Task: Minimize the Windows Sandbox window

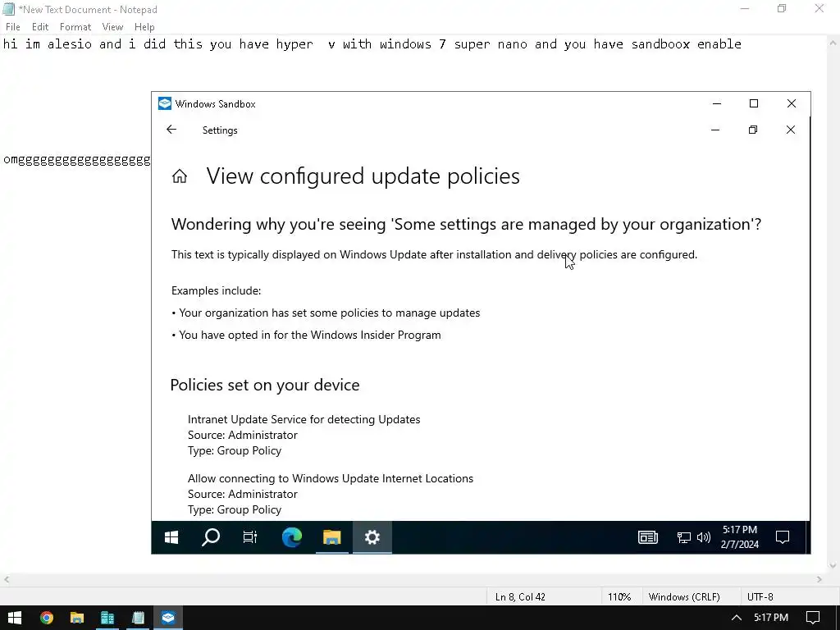Action: tap(717, 103)
